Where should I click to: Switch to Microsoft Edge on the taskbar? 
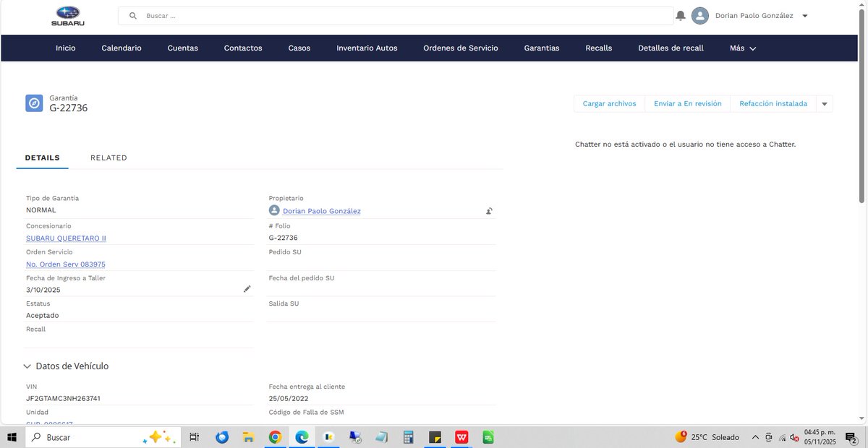(x=302, y=437)
